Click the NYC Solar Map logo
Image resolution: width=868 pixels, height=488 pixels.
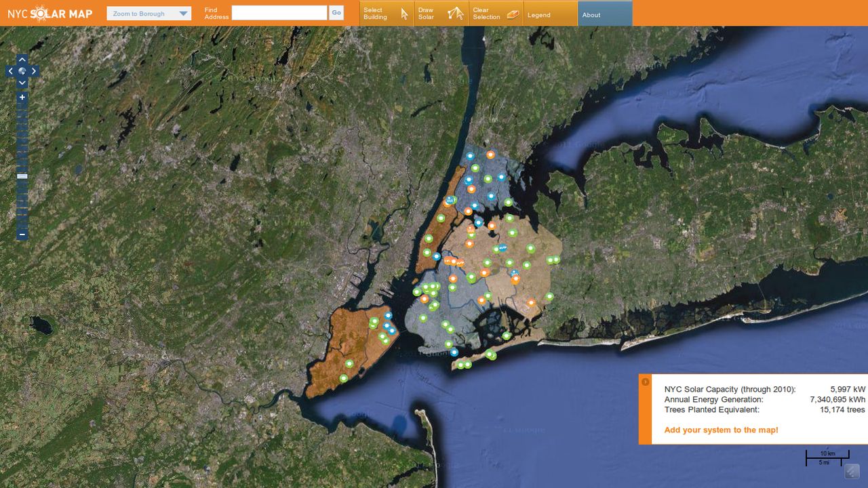tap(50, 14)
